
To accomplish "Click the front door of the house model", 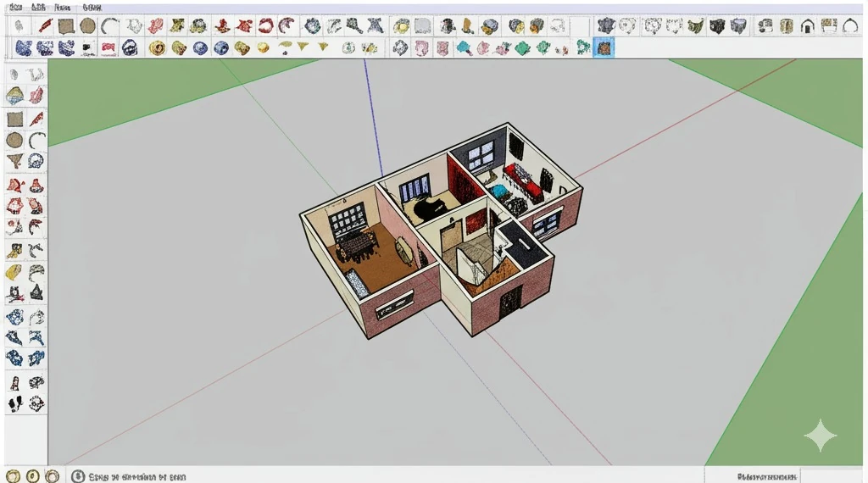I will 509,302.
